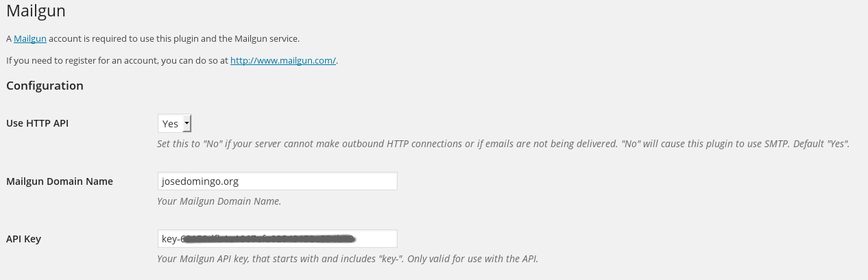868x280 pixels.
Task: Click the "API Key" row label
Action: coord(24,239)
